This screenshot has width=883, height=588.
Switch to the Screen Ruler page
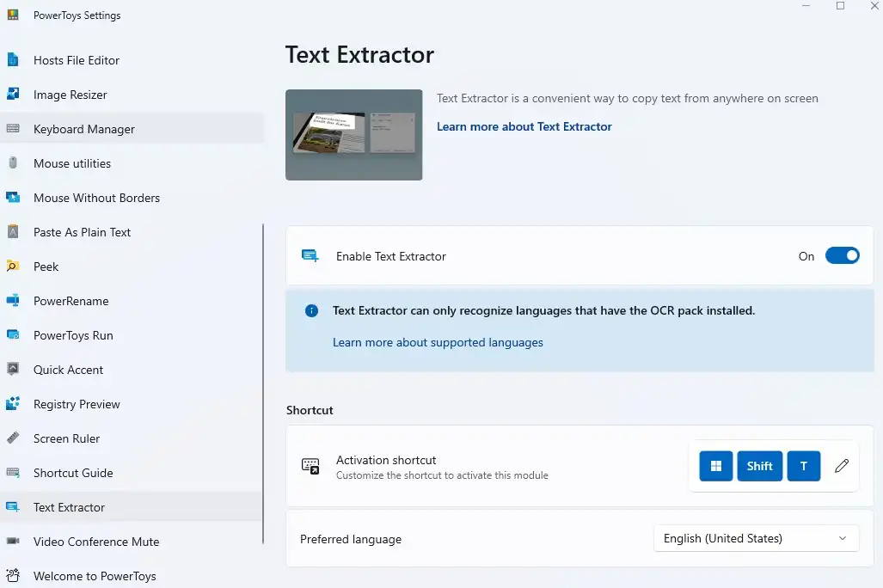pyautogui.click(x=132, y=438)
